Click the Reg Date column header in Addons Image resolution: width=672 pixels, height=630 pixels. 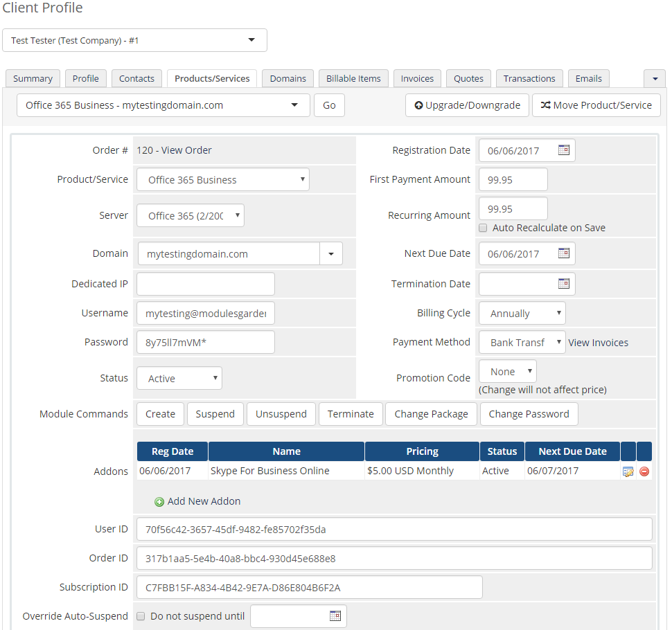(x=173, y=451)
